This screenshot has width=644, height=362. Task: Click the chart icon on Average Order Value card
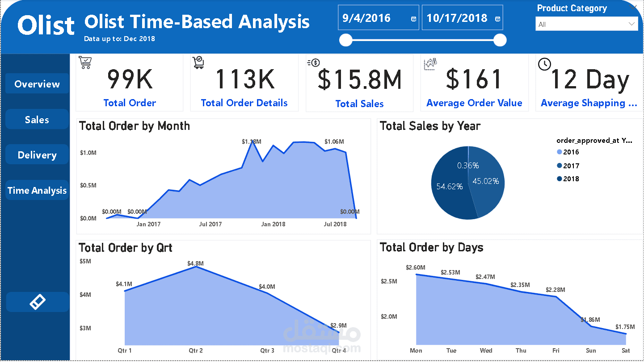click(430, 64)
